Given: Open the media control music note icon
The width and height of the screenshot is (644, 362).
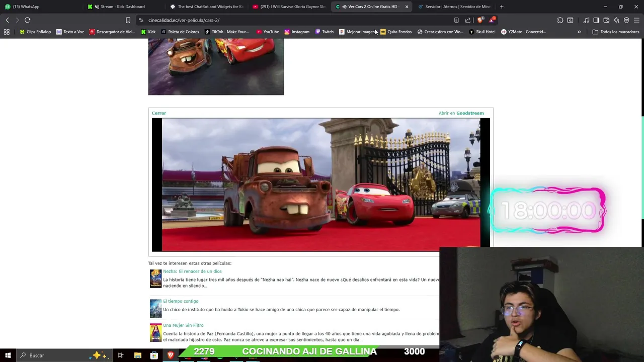Looking at the screenshot, I should [x=586, y=20].
